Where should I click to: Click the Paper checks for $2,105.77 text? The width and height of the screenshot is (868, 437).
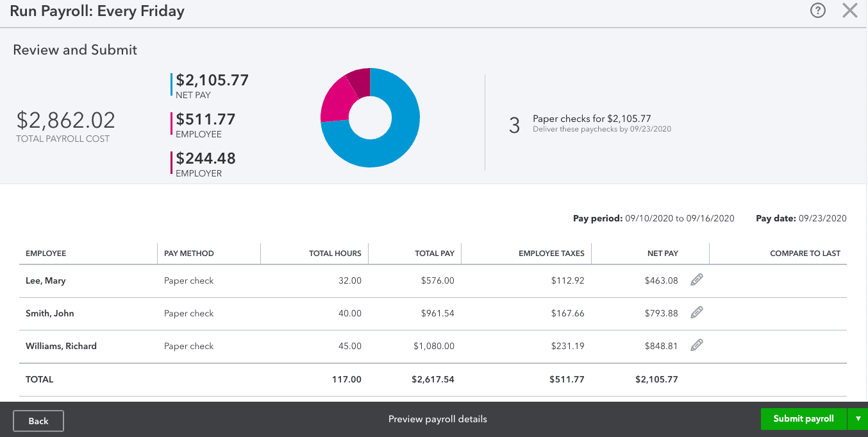592,119
